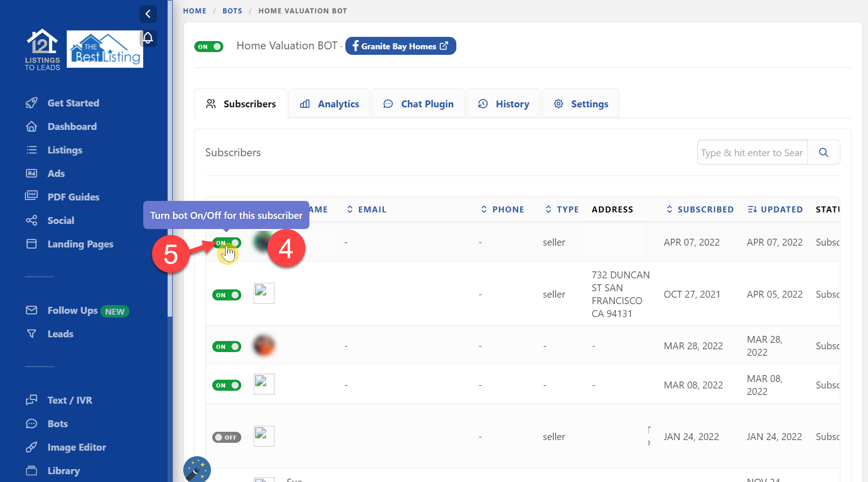Click the Social share icon in sidebar
This screenshot has height=482, width=868.
pos(31,220)
